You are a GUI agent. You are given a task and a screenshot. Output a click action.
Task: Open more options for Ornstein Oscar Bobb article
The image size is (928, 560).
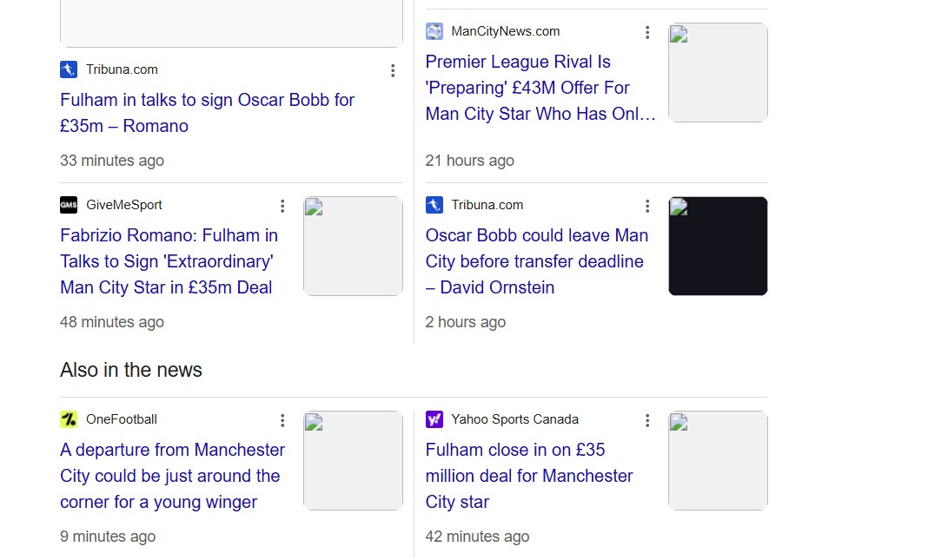[x=647, y=206]
